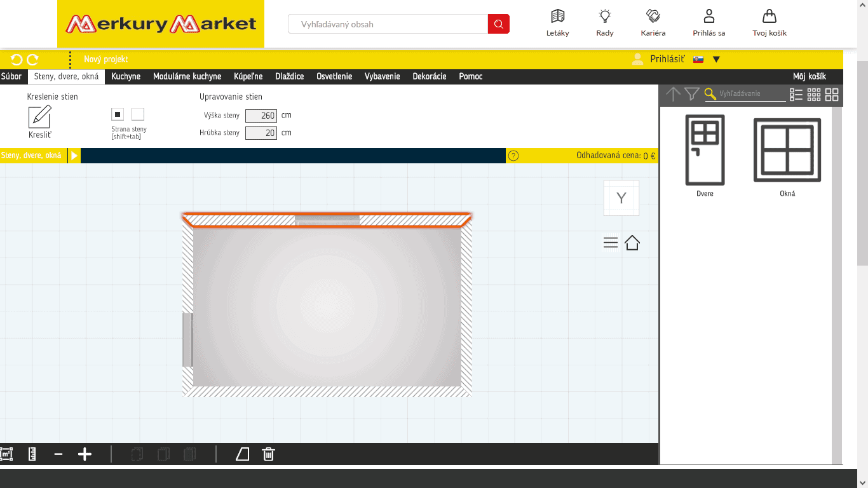Open the Vybavenie menu

[x=383, y=76]
